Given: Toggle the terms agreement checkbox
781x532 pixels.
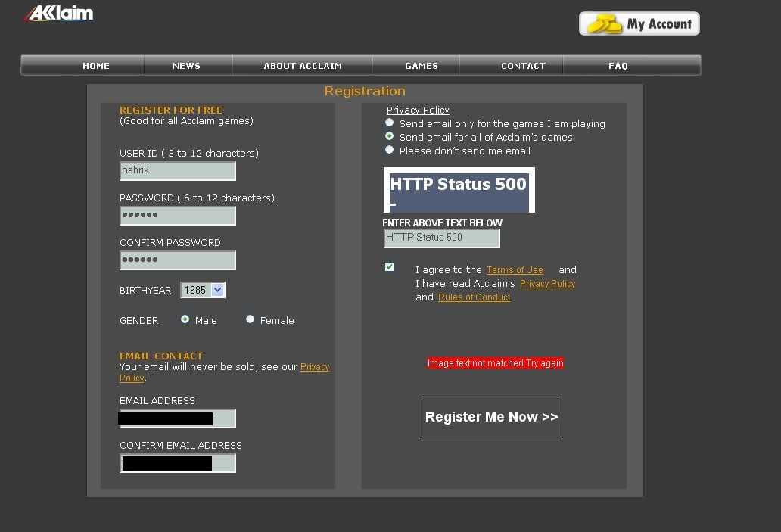Looking at the screenshot, I should (390, 267).
